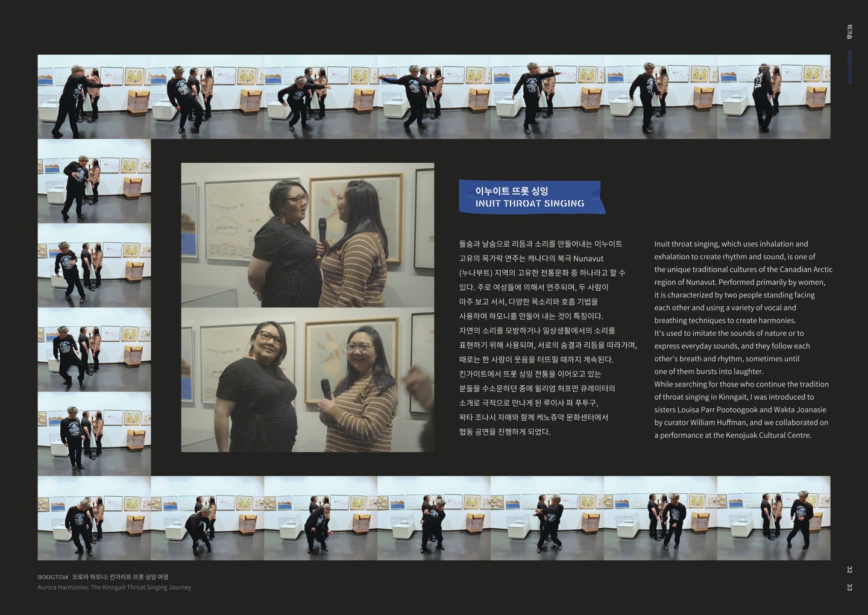Screen dimensions: 868x615
Task: Click Korean line '왁타 조나시 자매와 함께 케노쥬악 문화센터에서'
Action: click(x=533, y=417)
